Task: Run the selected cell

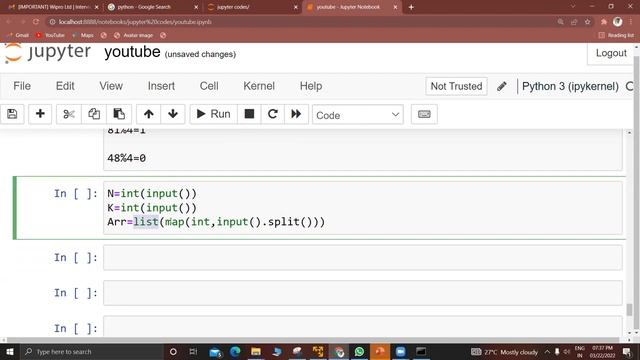Action: 213,114
